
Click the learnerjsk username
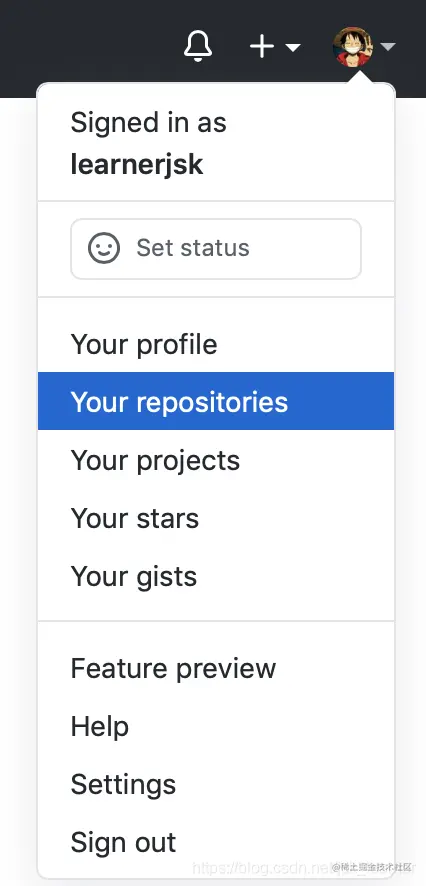pos(137,165)
